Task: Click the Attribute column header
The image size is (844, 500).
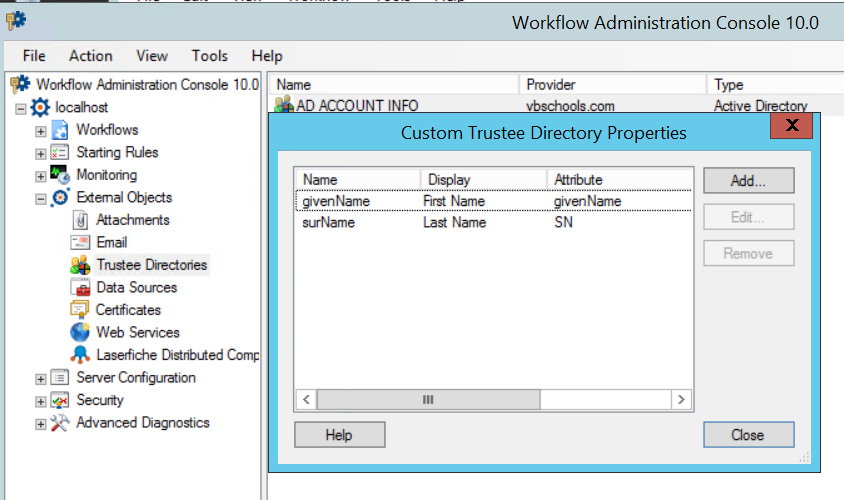Action: click(578, 180)
